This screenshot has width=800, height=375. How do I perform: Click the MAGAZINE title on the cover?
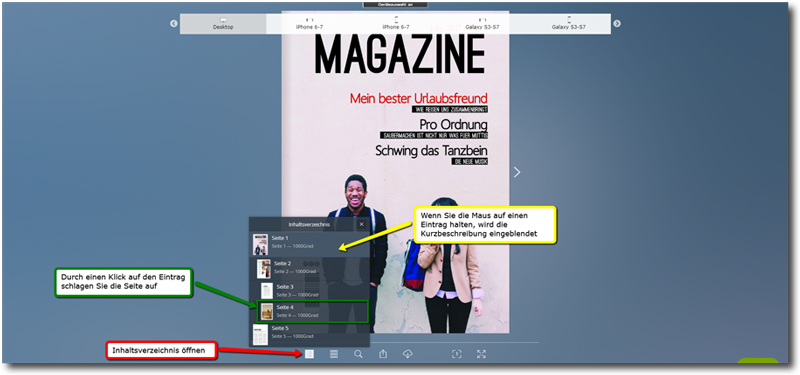tap(399, 54)
